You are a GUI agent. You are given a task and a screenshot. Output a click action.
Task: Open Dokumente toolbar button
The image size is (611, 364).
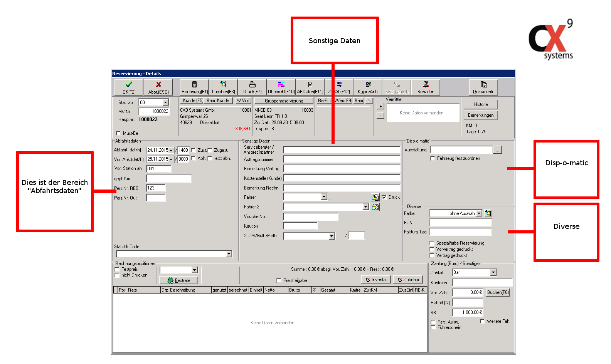pos(483,87)
